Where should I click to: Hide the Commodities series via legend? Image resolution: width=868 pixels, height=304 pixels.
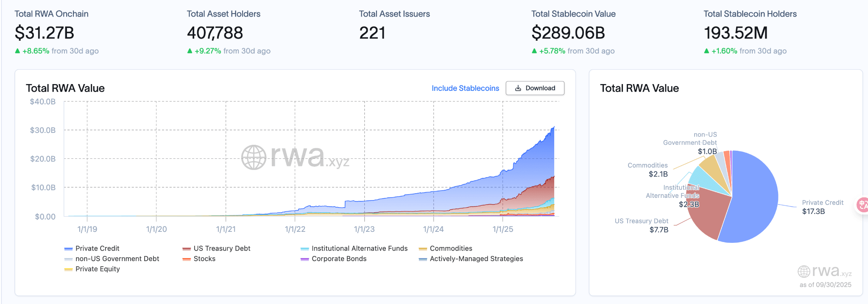coord(445,248)
